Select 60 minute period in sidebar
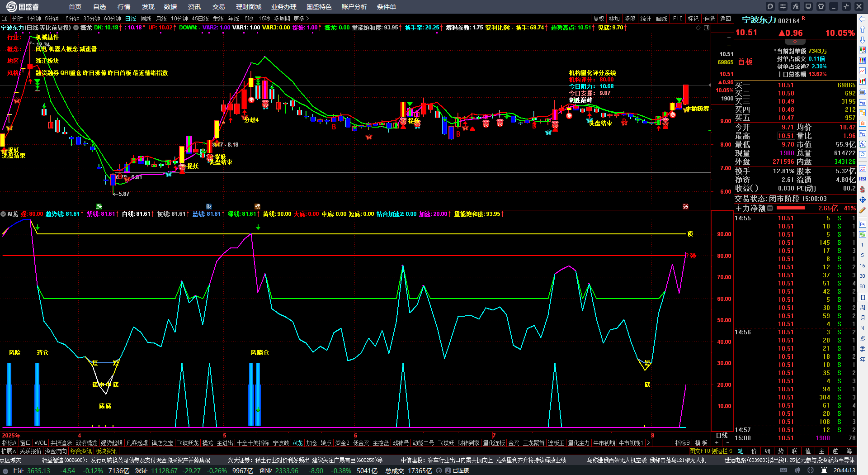This screenshot has width=868, height=475. coord(863,286)
